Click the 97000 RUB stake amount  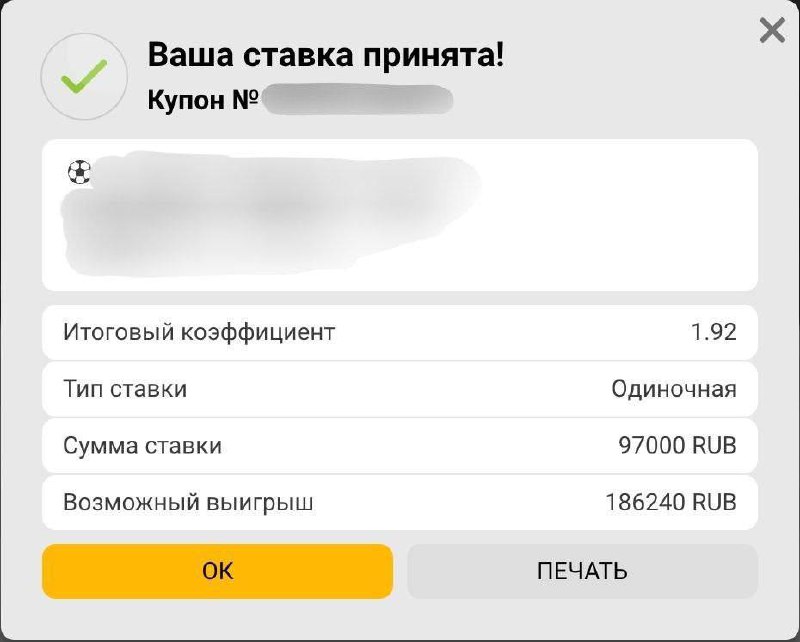coord(677,446)
